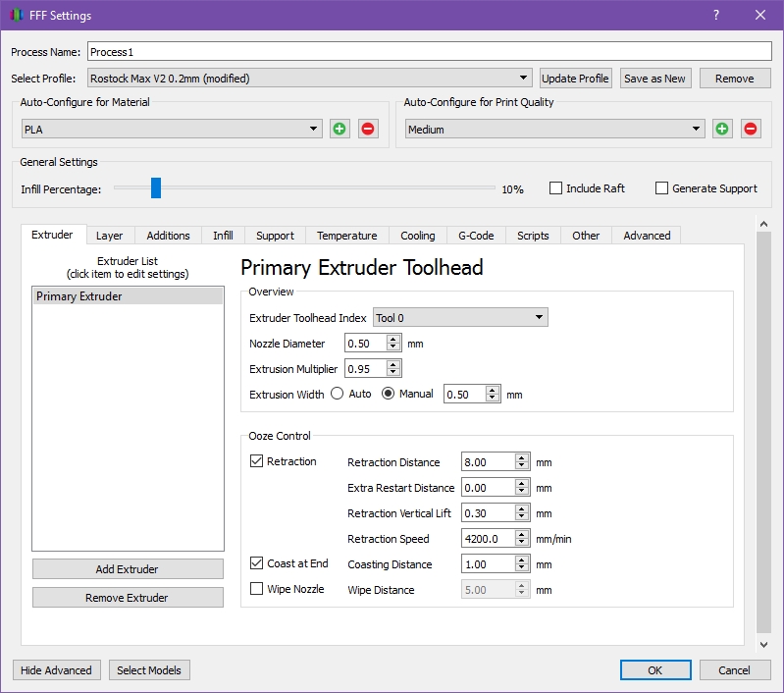Viewport: 784px width, 693px height.
Task: Open the Print Quality Medium dropdown
Action: tap(554, 129)
